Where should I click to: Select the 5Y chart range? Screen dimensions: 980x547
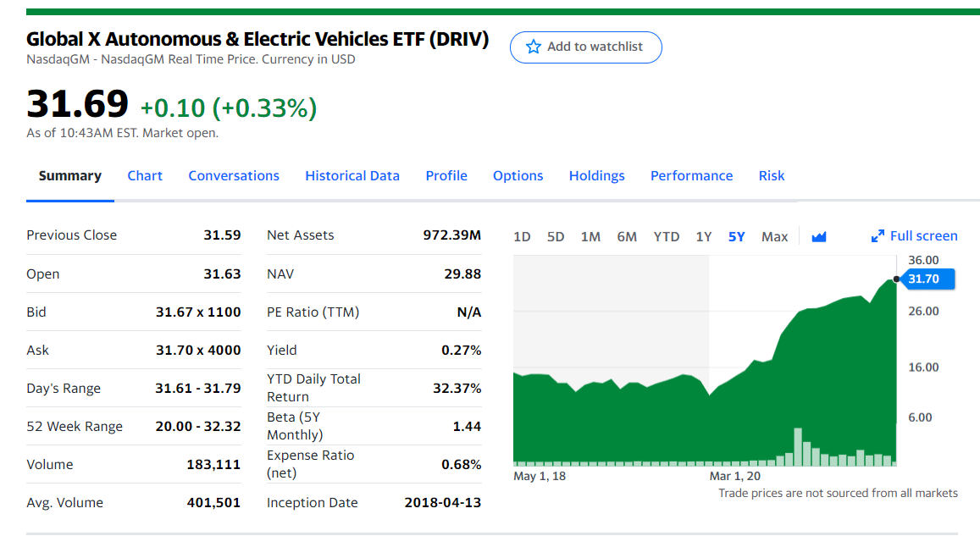click(736, 237)
